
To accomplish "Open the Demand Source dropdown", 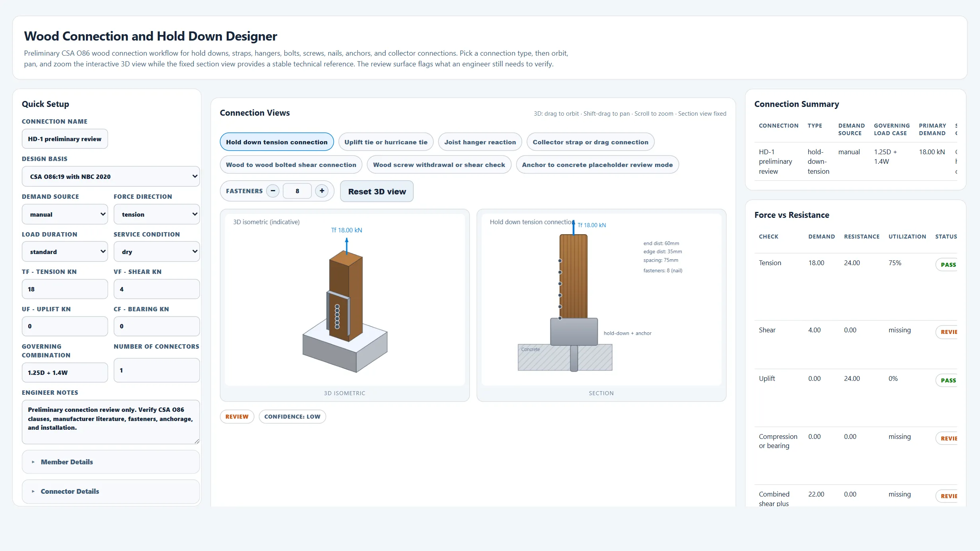I will 65,214.
